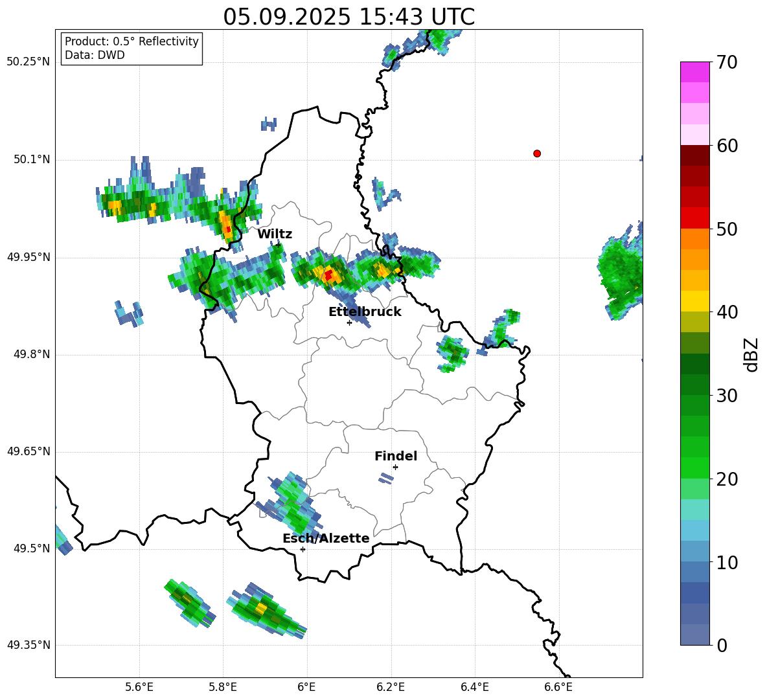Click the Product 0.5° Reflectivity info box
This screenshot has height=700, width=767.
tap(132, 48)
